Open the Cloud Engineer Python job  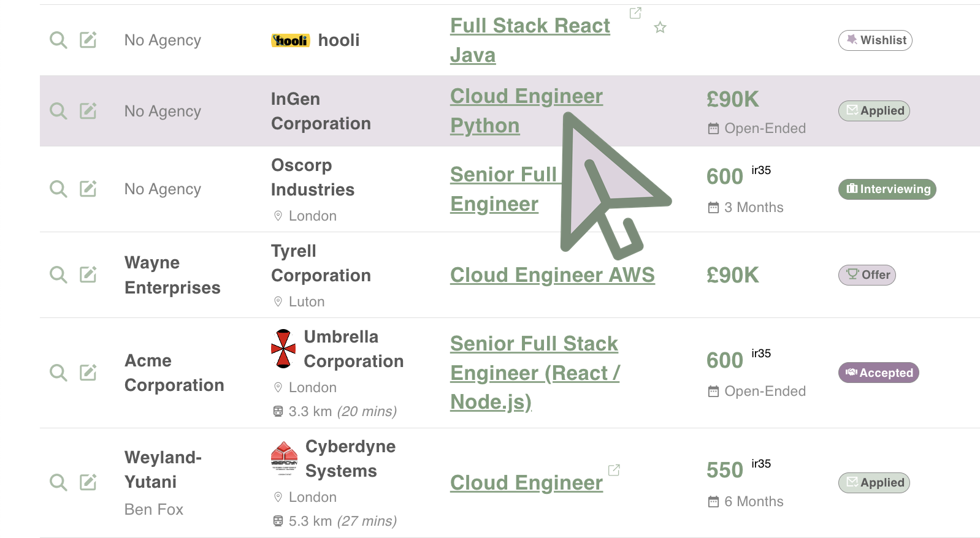click(526, 111)
